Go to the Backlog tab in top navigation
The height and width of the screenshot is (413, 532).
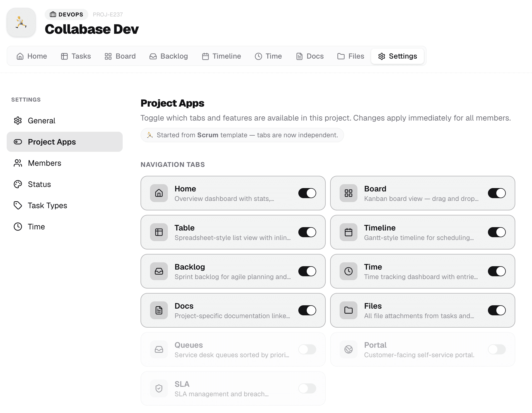[169, 56]
